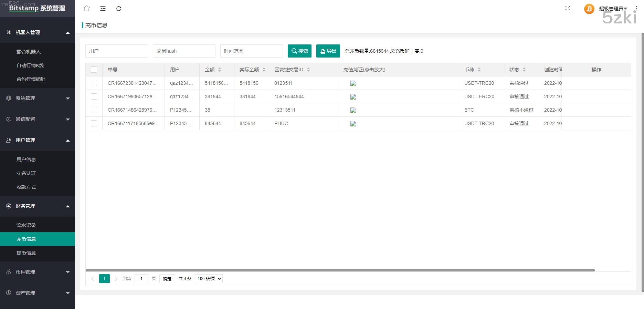This screenshot has width=644, height=309.
Task: Click the table's horizontal scrollbar
Action: 340,270
